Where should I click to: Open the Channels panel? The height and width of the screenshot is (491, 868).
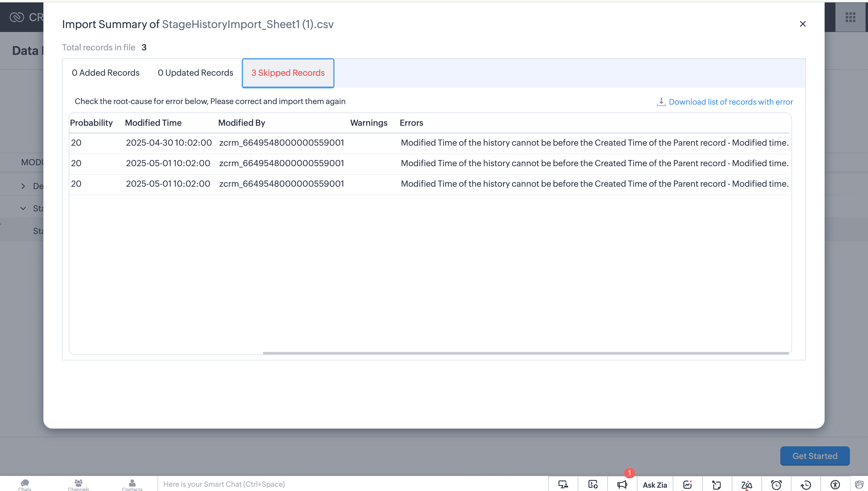(78, 485)
